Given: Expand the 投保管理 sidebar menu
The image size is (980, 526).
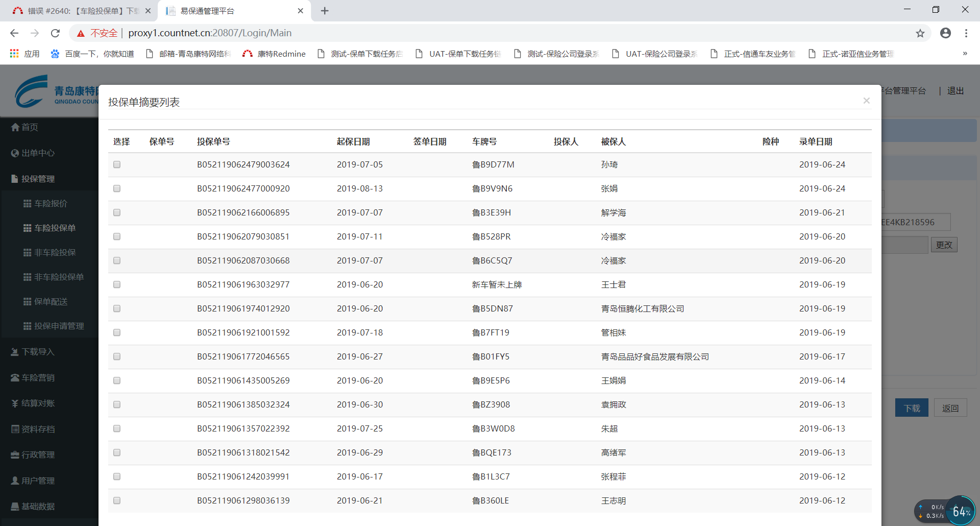Looking at the screenshot, I should click(x=38, y=179).
